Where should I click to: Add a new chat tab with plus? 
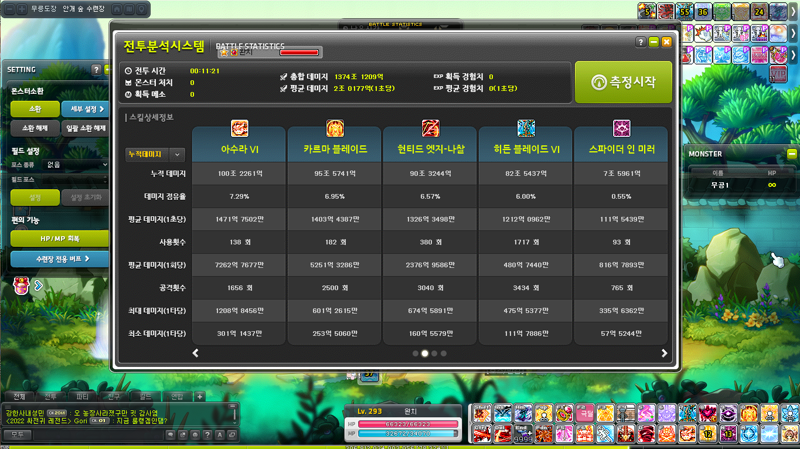[x=199, y=396]
